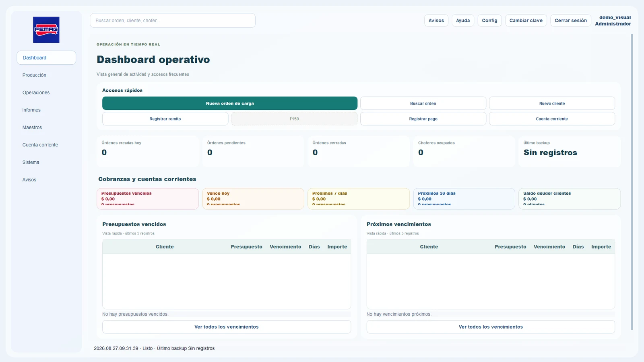Viewport: 644px width, 362px height.
Task: Click Cambiar clave button
Action: (526, 21)
